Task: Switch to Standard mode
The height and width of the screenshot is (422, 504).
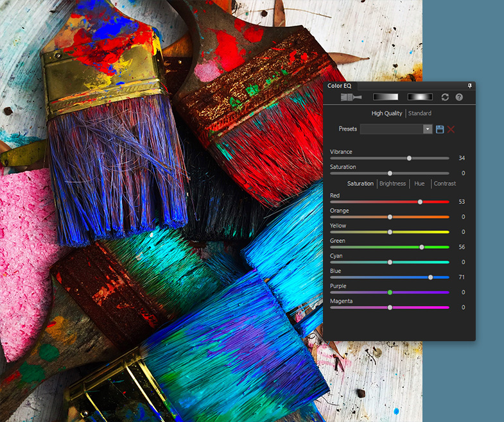Action: 420,114
